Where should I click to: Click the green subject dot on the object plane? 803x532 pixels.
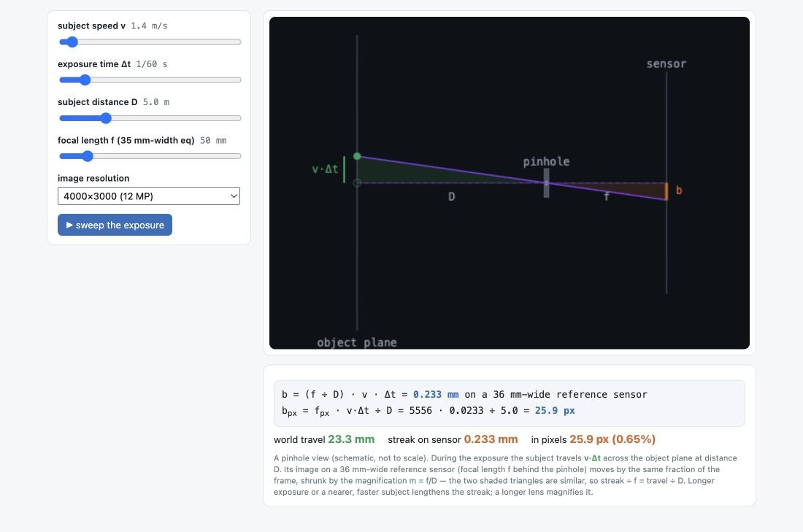tap(357, 156)
